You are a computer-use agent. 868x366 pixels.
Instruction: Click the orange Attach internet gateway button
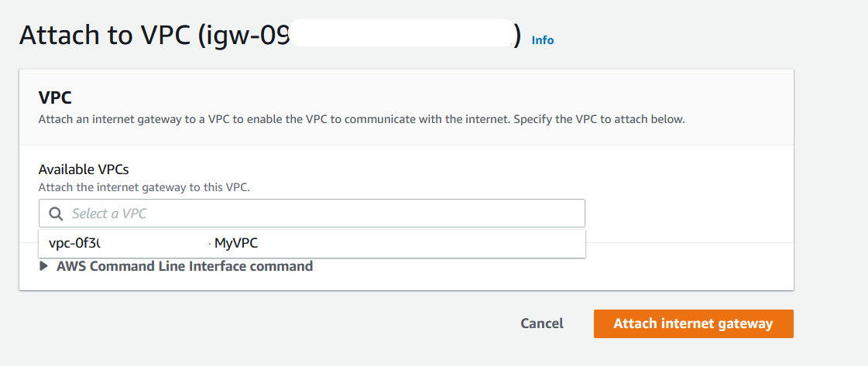[693, 323]
